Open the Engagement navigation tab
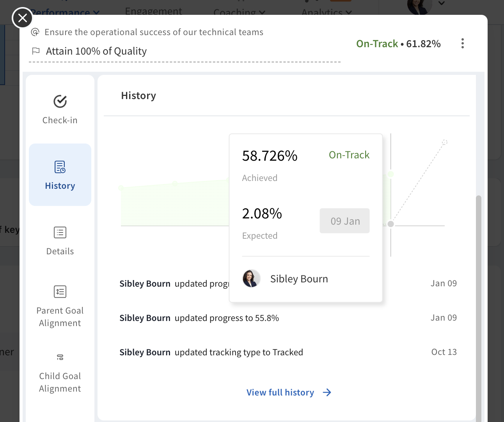 [153, 11]
